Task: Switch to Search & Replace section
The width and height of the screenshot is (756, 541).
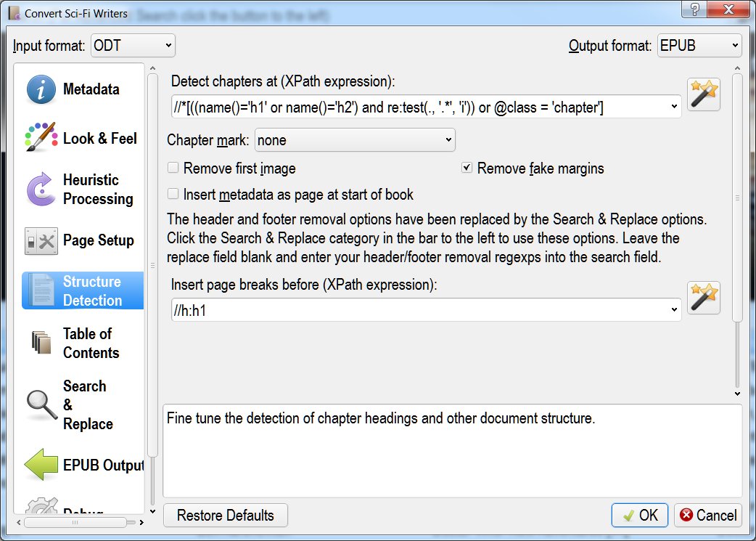Action: [88, 405]
